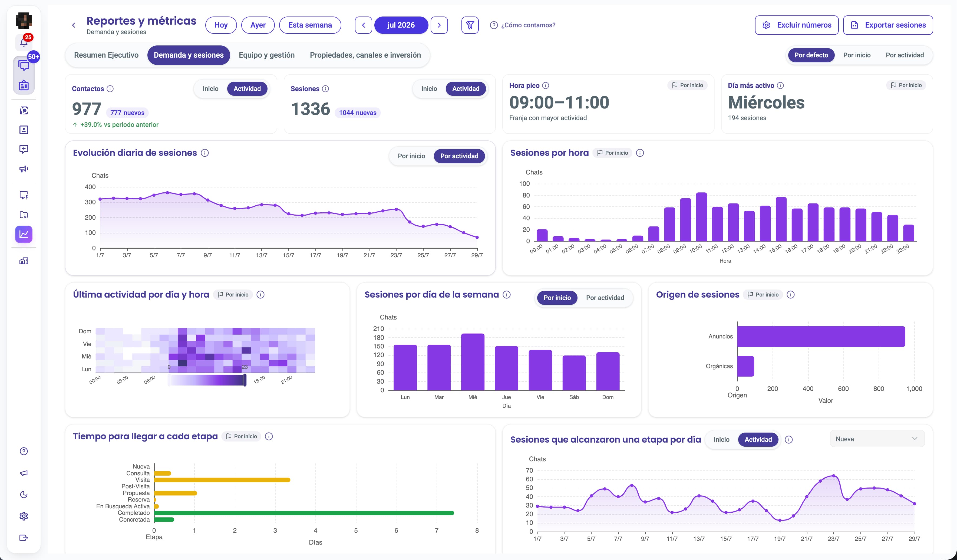Set Evolución diaria chart to Por inicio
The image size is (957, 560).
tap(411, 156)
